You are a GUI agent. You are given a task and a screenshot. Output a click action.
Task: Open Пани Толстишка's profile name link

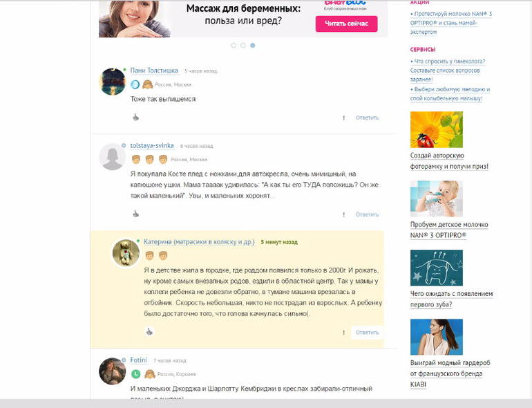click(x=154, y=71)
